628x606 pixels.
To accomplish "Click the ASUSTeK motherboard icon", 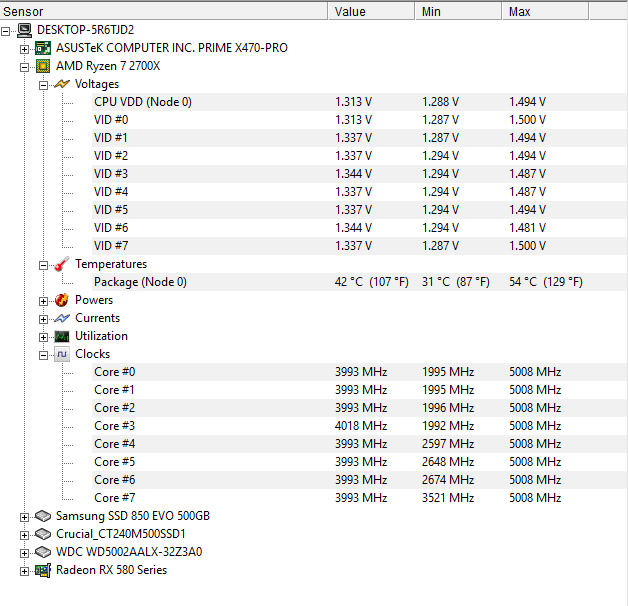I will (43, 48).
